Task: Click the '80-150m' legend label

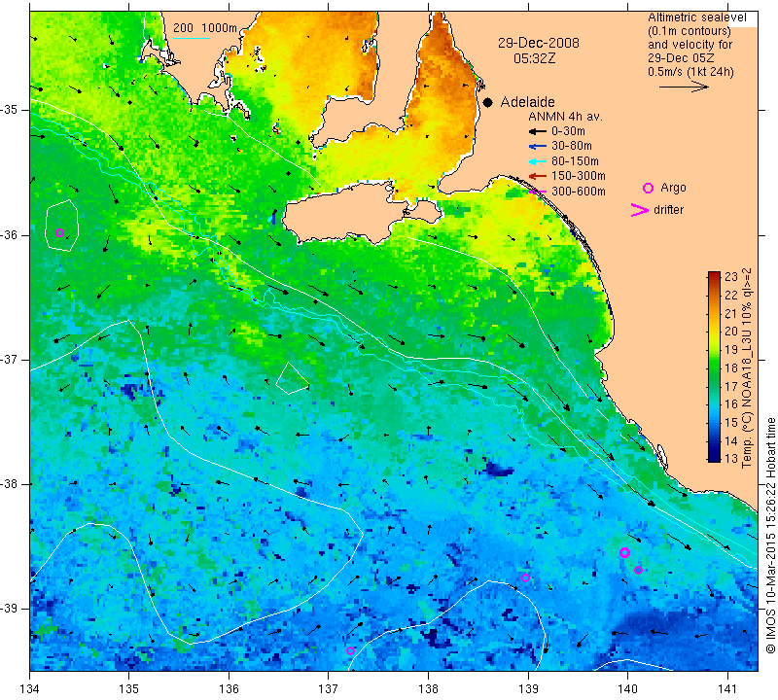Action: pos(575,161)
